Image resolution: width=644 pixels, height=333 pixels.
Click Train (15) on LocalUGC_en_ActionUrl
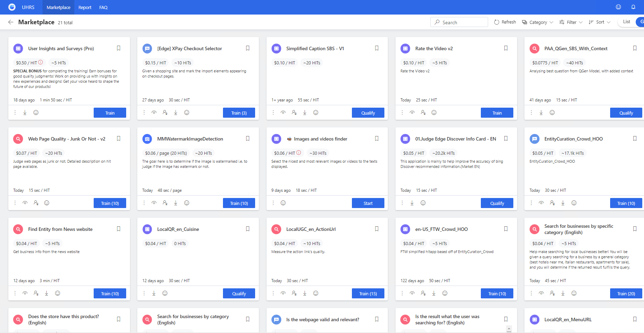point(368,294)
